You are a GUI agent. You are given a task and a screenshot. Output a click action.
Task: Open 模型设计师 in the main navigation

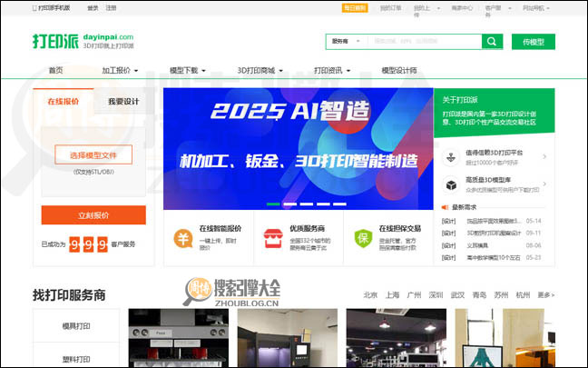pos(399,70)
